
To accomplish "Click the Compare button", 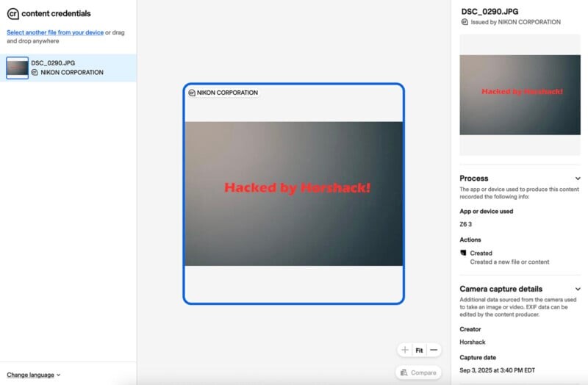I will point(418,373).
